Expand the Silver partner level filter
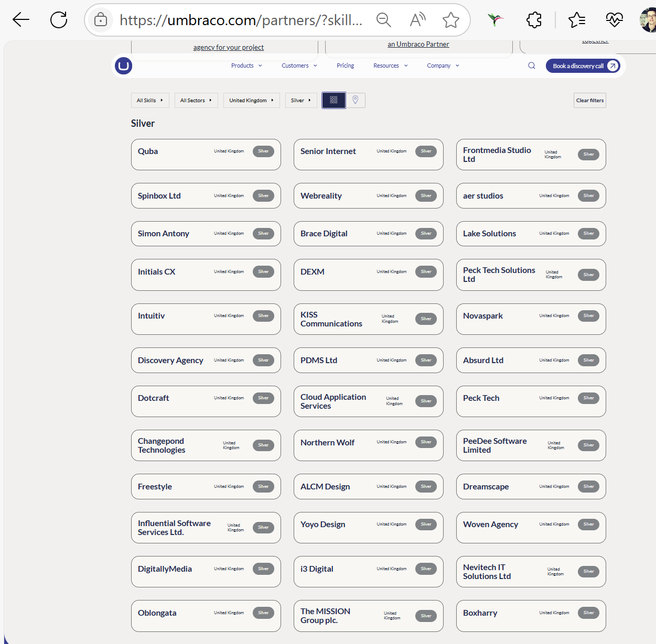This screenshot has width=656, height=644. click(301, 100)
